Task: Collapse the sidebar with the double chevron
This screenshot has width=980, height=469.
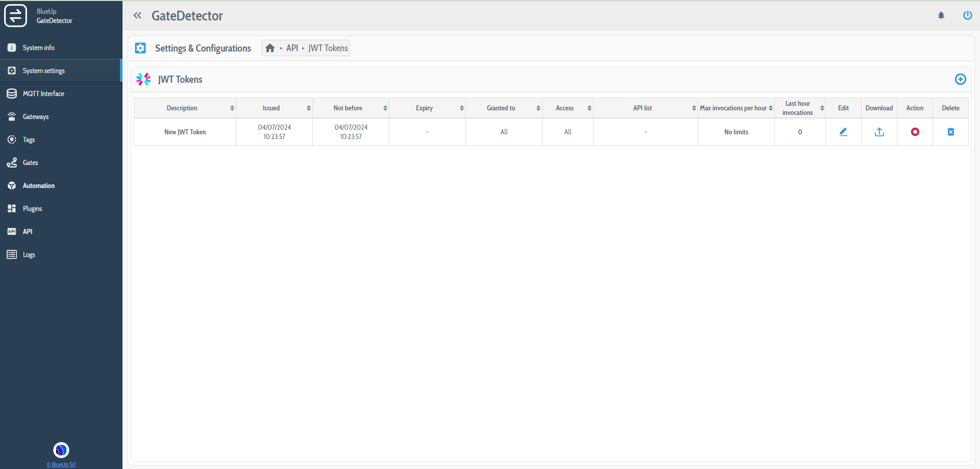Action: (x=137, y=15)
